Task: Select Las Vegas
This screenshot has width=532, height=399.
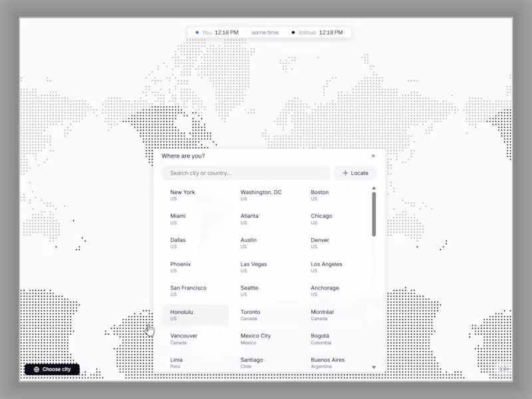Action: click(x=265, y=267)
